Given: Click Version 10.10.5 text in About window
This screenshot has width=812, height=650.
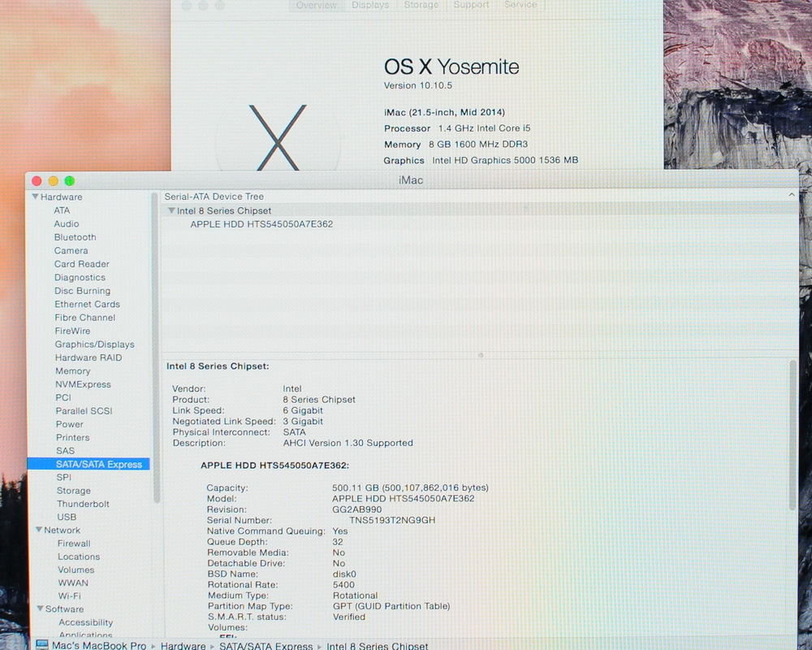Looking at the screenshot, I should coord(418,85).
